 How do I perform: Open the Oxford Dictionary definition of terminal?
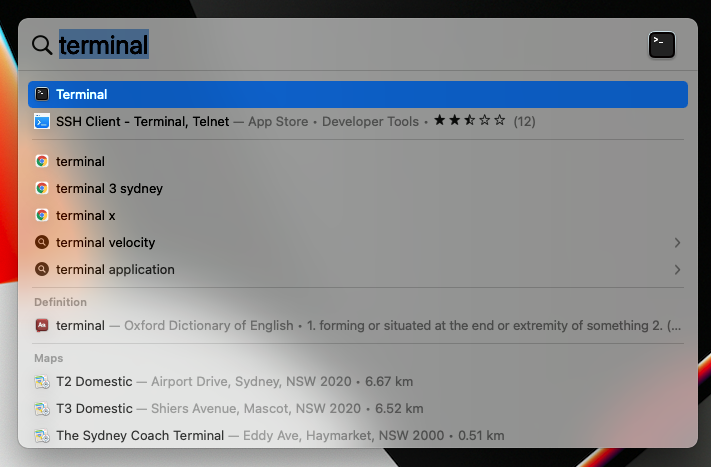pyautogui.click(x=358, y=326)
